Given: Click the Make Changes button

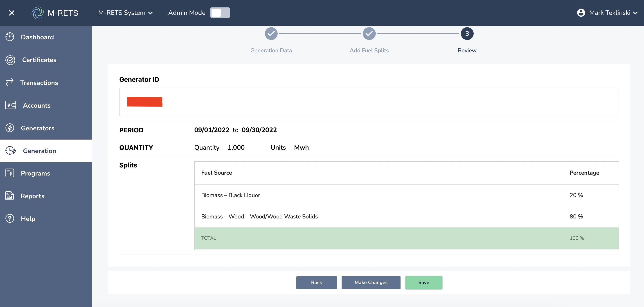Looking at the screenshot, I should coord(371,283).
